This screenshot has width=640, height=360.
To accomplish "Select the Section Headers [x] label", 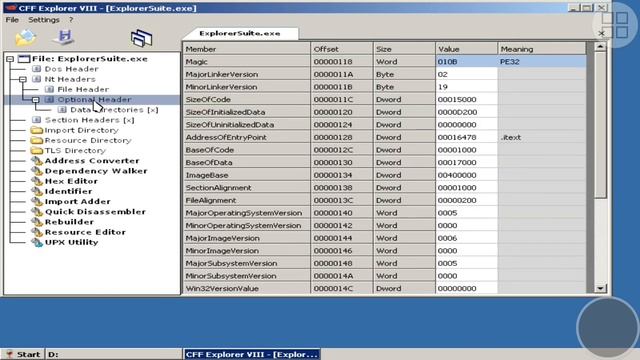I will [x=89, y=120].
